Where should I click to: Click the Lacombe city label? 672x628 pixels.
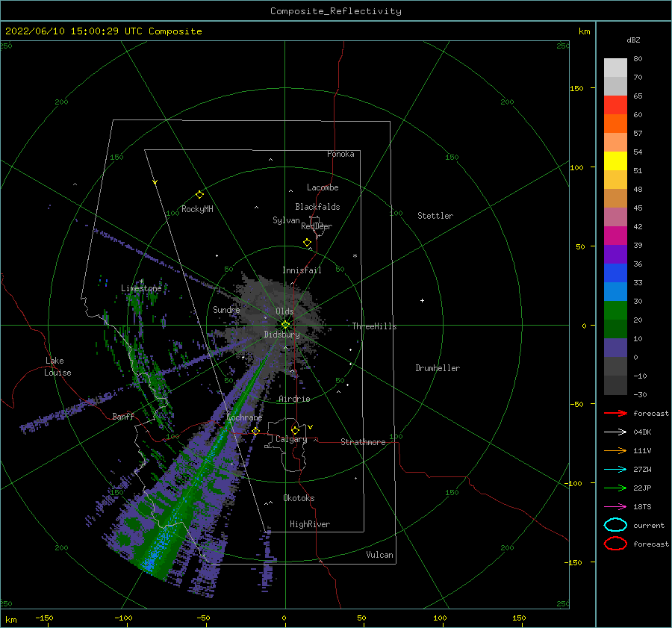323,187
